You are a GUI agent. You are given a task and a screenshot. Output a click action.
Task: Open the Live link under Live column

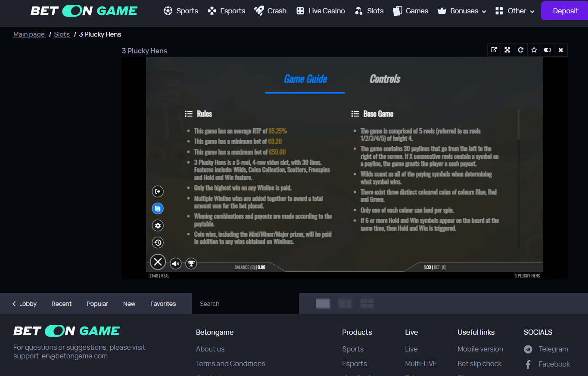pyautogui.click(x=411, y=349)
